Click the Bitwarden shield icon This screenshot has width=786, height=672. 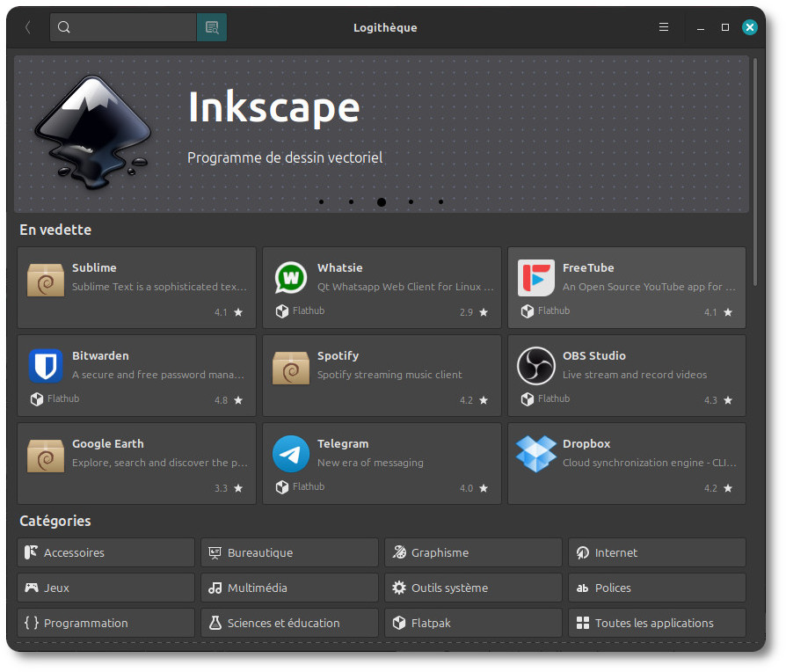coord(46,366)
